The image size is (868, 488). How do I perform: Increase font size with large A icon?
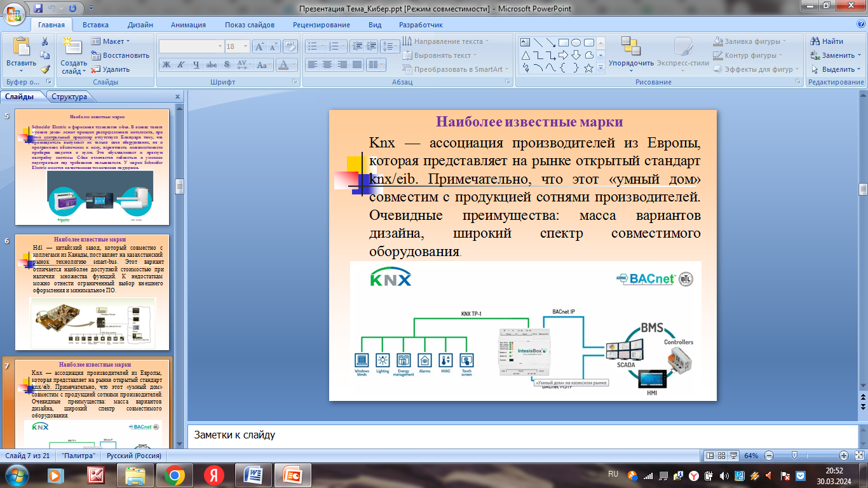pyautogui.click(x=259, y=46)
